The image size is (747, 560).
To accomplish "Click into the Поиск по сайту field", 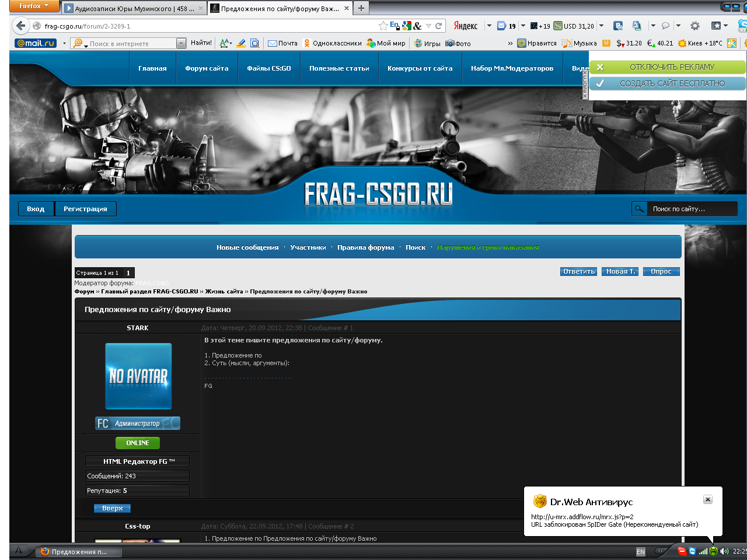I will [x=692, y=209].
